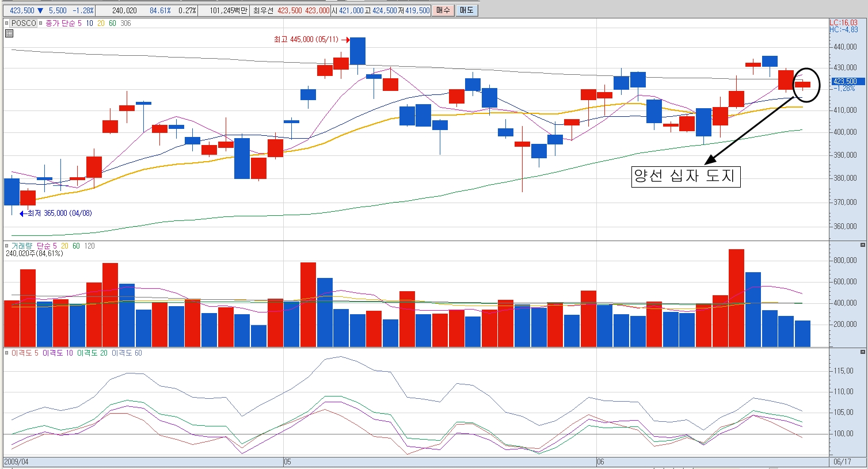Click the square marker beside 이격도 5
The height and width of the screenshot is (469, 868).
(x=7, y=353)
